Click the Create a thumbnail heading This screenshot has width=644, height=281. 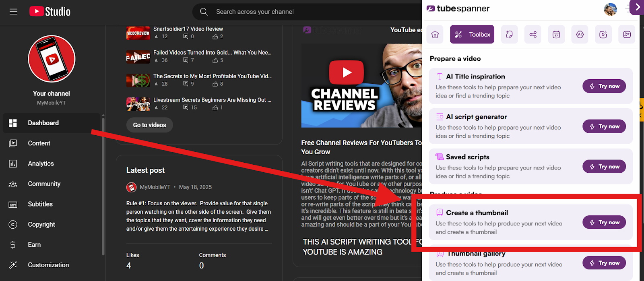pyautogui.click(x=477, y=213)
